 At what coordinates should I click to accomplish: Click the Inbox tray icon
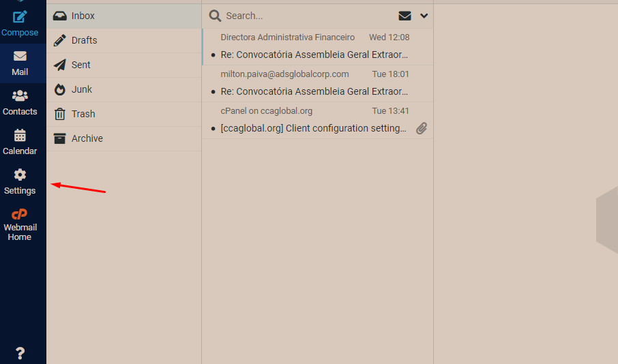pos(59,16)
